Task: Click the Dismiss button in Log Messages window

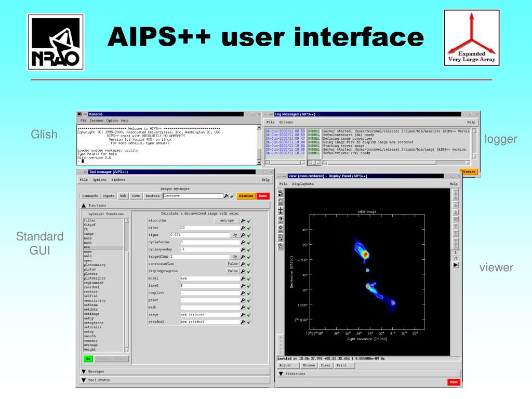Action: pos(468,171)
